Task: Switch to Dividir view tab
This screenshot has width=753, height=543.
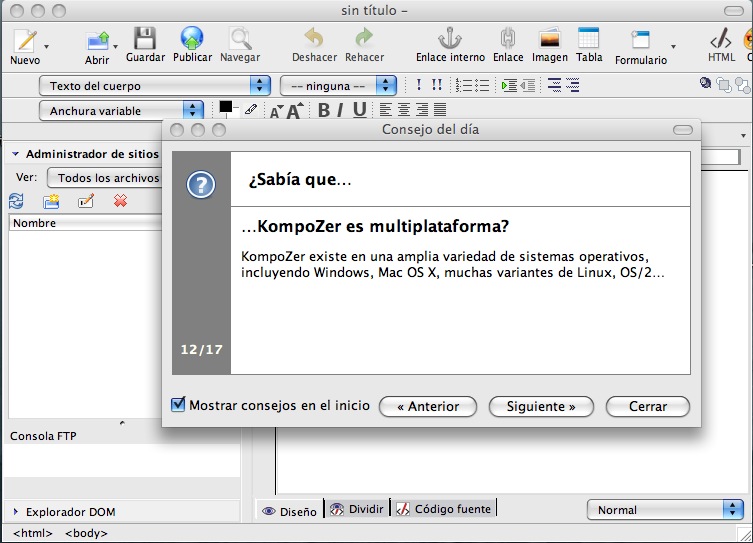Action: (x=357, y=509)
